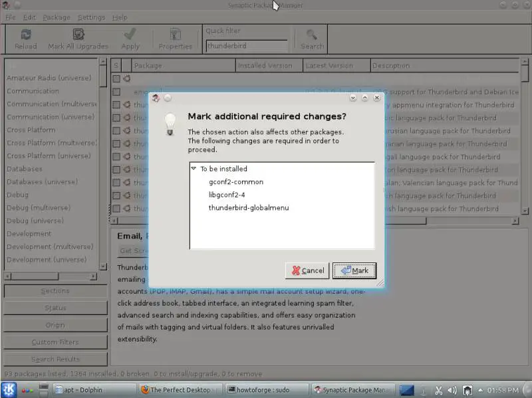Screen dimensions: 532x398
Task: Switch to The Perfect Desktop Firefox window
Action: [x=180, y=390]
